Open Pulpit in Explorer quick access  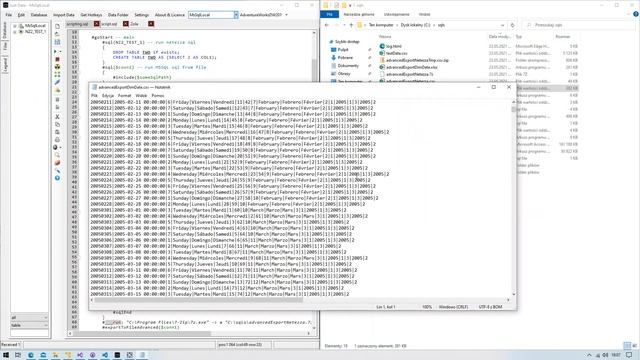[x=343, y=50]
